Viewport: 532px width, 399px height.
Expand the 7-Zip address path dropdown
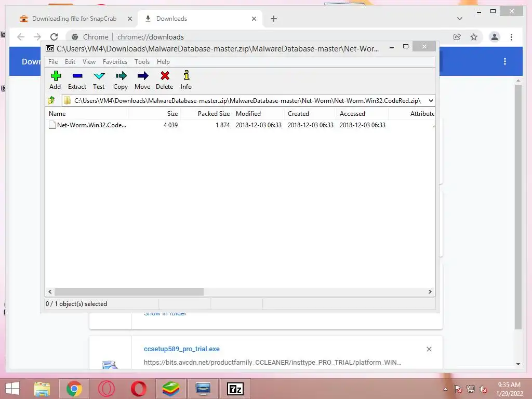(x=431, y=100)
